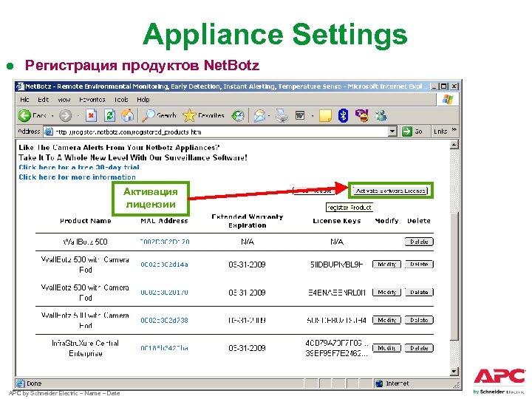Click the green Go arrow icon

[406, 132]
